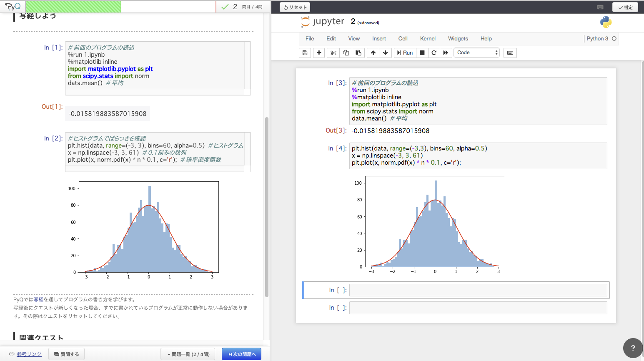Viewport: 644px width, 361px height.
Task: Open the Cell menu
Action: click(x=403, y=39)
